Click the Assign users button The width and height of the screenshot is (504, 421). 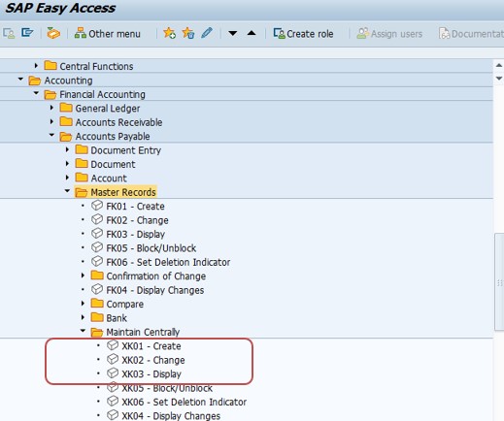tap(389, 34)
